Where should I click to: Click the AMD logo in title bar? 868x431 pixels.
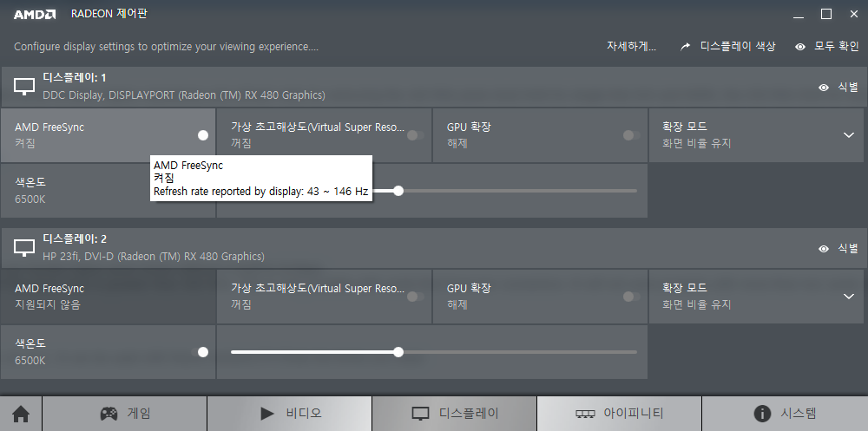click(x=35, y=15)
